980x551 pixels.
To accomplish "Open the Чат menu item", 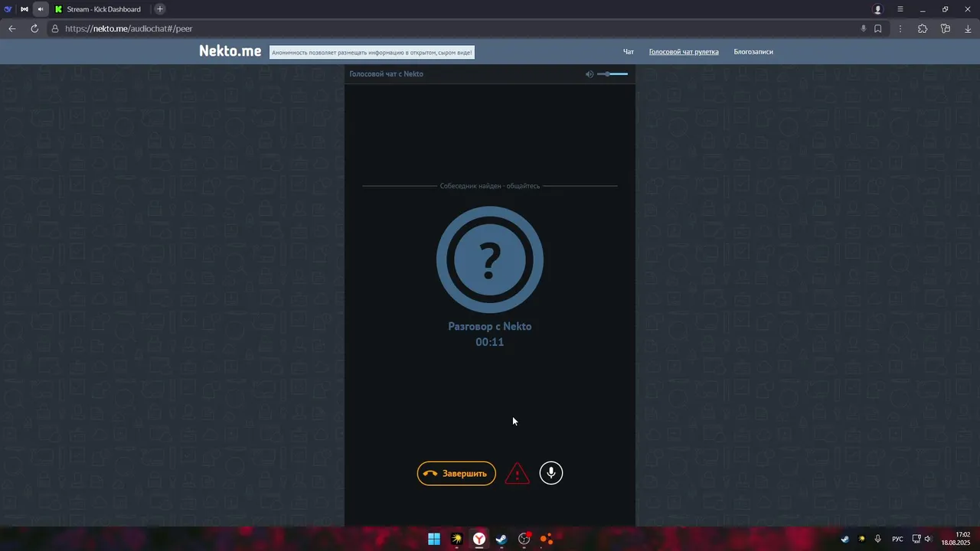I will (x=629, y=52).
